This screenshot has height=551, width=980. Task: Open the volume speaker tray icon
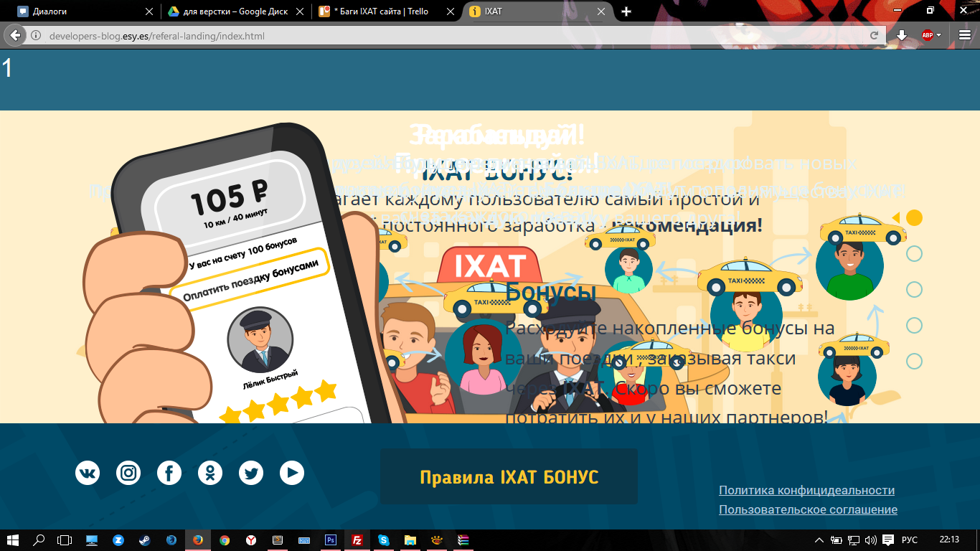pyautogui.click(x=872, y=540)
